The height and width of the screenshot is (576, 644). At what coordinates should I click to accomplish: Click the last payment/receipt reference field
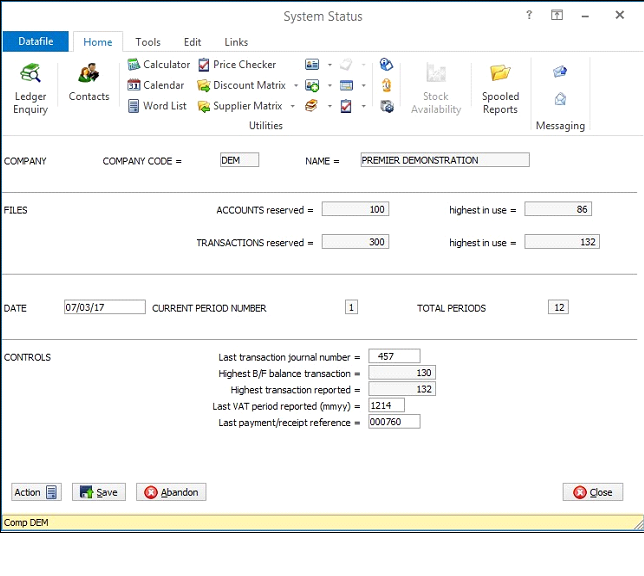pyautogui.click(x=394, y=422)
